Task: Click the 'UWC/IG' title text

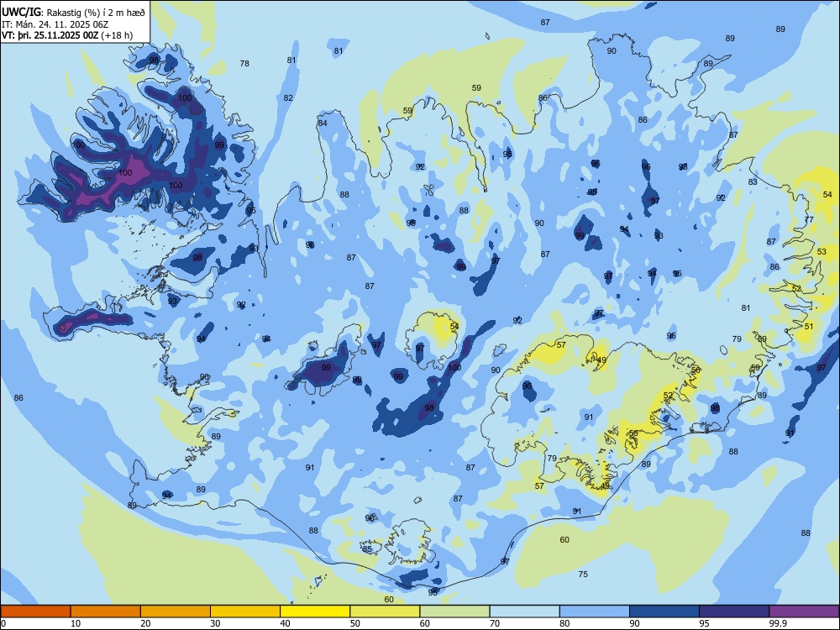Action: [x=20, y=12]
